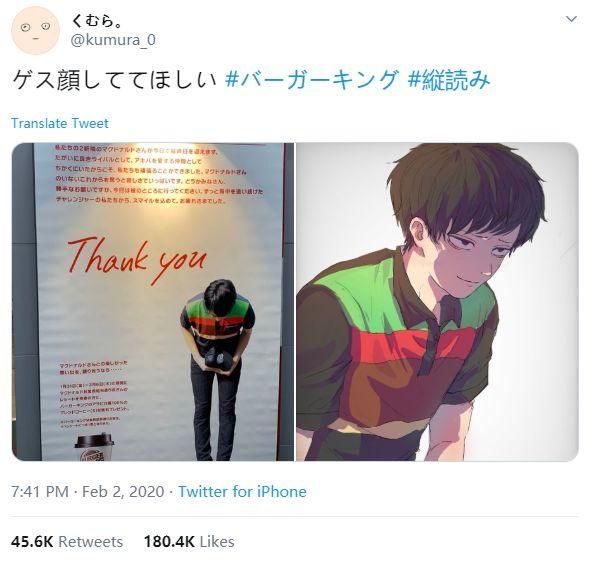Open the Thank you poster photo

pos(153,302)
